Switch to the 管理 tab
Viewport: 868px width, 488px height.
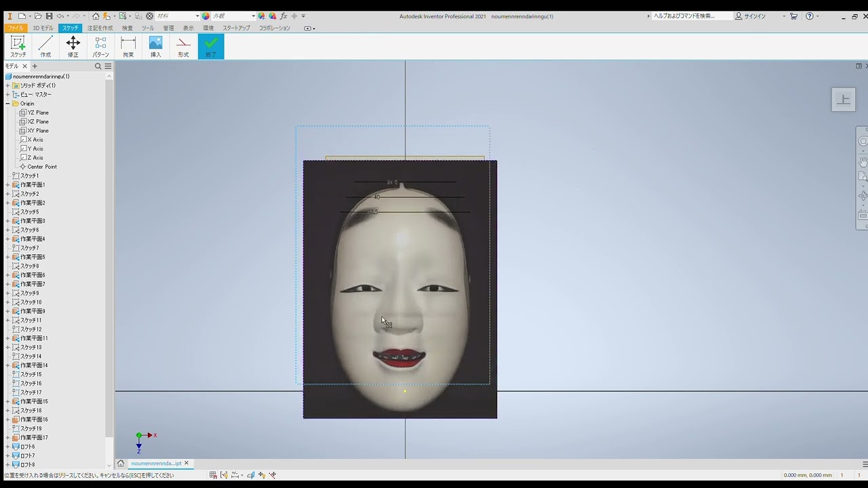168,28
